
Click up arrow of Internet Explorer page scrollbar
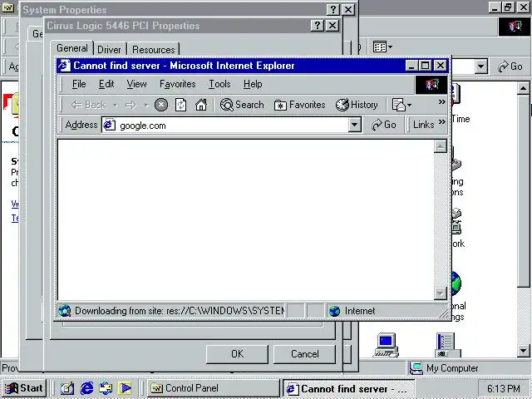[x=440, y=146]
